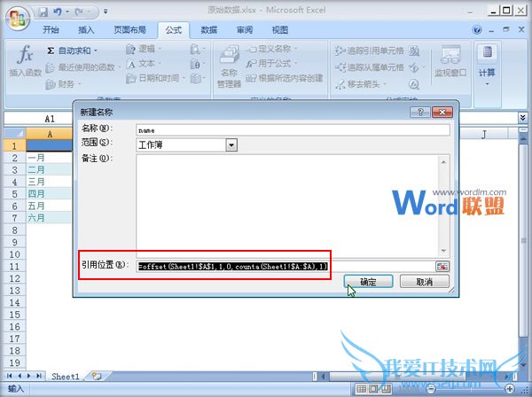Save using the quick access floppy icon
The width and height of the screenshot is (532, 397).
(x=43, y=12)
